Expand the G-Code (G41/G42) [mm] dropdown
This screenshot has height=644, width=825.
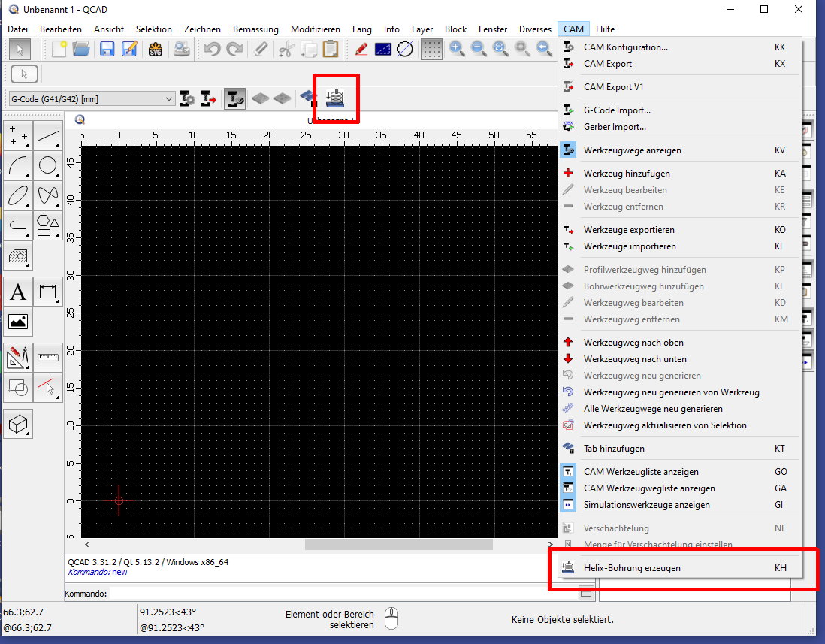(x=168, y=98)
